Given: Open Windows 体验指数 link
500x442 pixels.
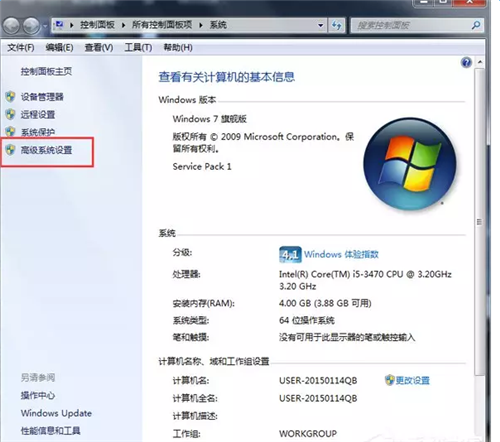Looking at the screenshot, I should 341,254.
